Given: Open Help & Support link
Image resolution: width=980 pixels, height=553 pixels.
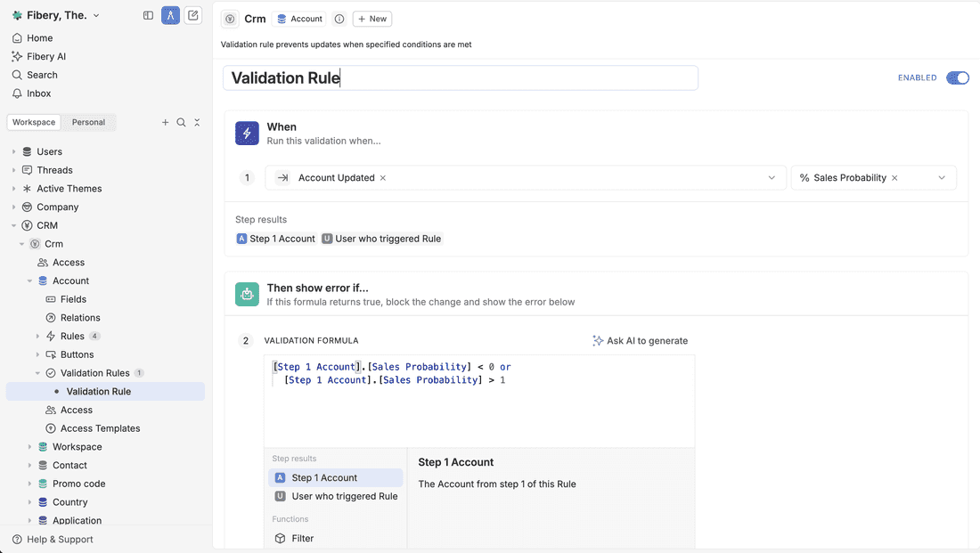Looking at the screenshot, I should (x=59, y=539).
